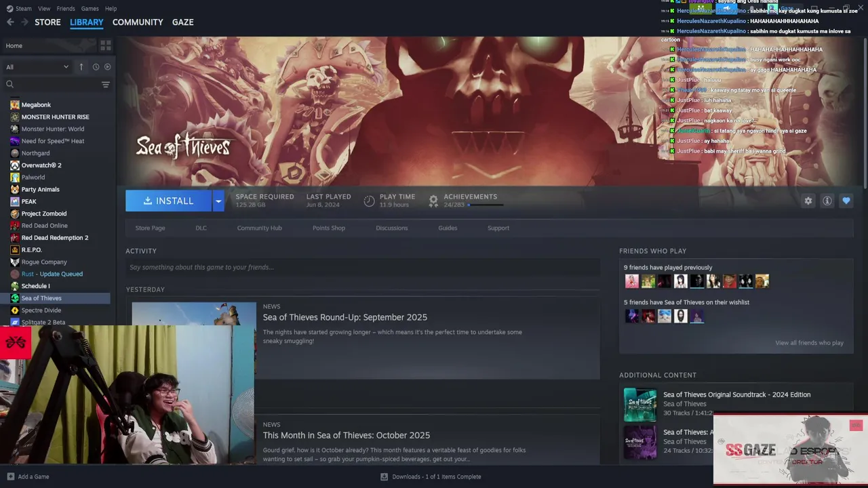The width and height of the screenshot is (868, 488).
Task: Click the Palworld game icon
Action: (x=14, y=178)
